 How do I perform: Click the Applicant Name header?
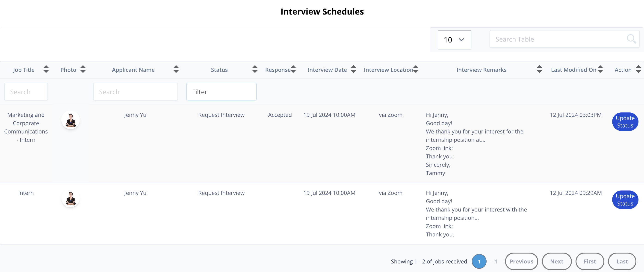pos(133,70)
